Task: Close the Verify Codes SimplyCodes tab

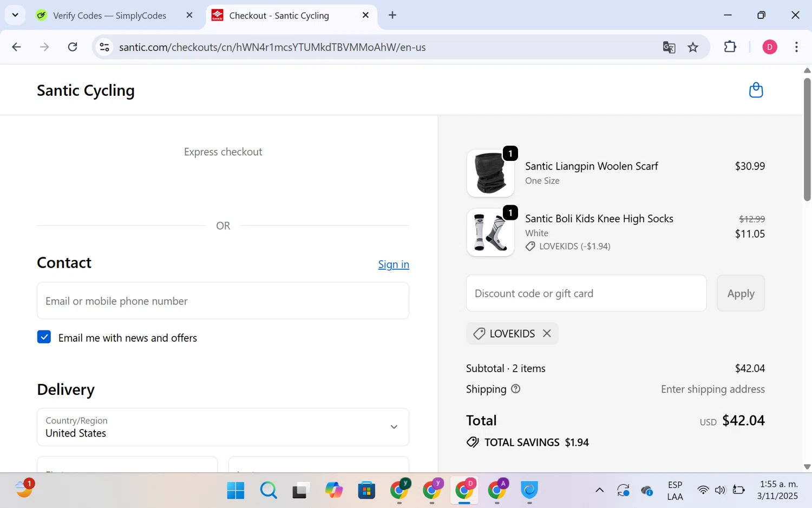Action: [189, 15]
